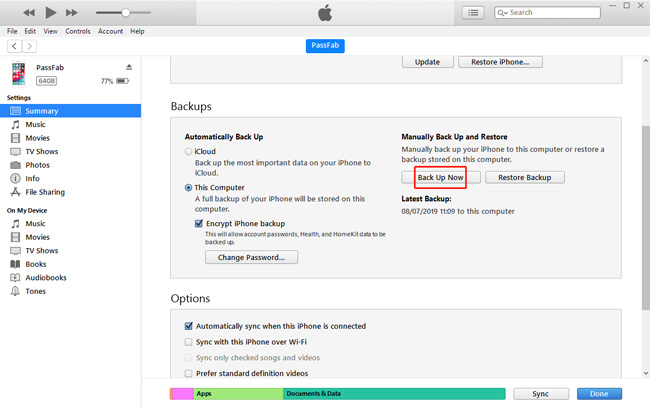650x409 pixels.
Task: Click the fast-forward playback icon
Action: pyautogui.click(x=72, y=12)
